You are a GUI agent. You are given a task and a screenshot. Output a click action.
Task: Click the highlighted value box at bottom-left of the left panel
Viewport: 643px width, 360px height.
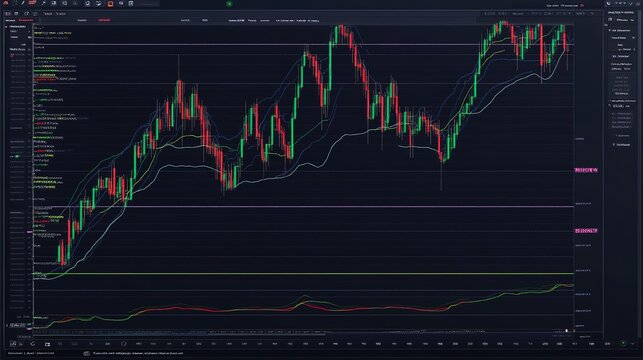[x=17, y=325]
